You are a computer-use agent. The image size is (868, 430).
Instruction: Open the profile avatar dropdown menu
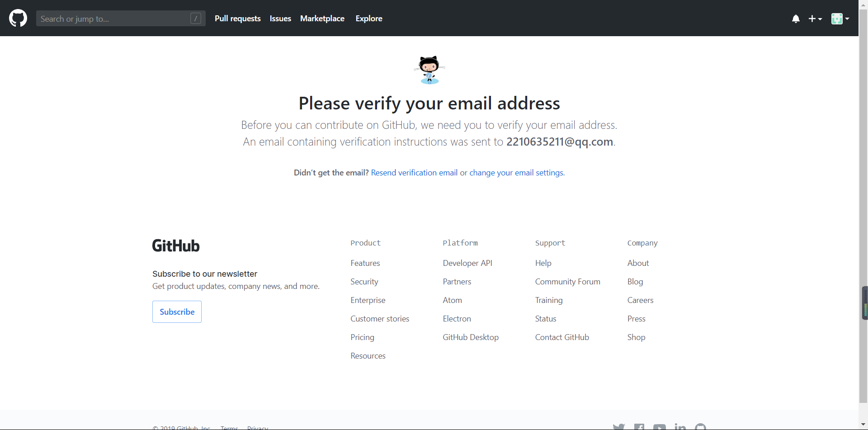[x=840, y=19]
